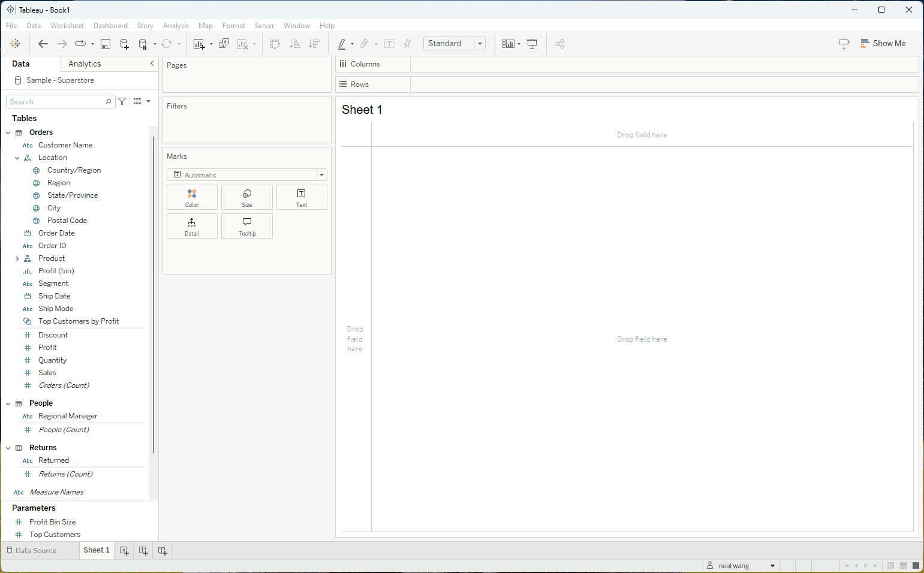
Task: Click the Share Workbook icon
Action: click(x=560, y=44)
